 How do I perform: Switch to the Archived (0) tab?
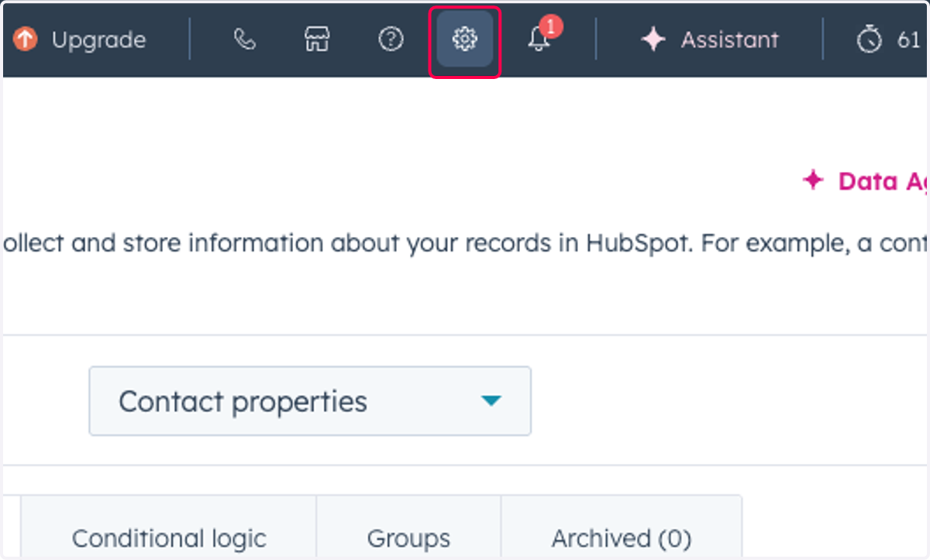[x=622, y=538]
